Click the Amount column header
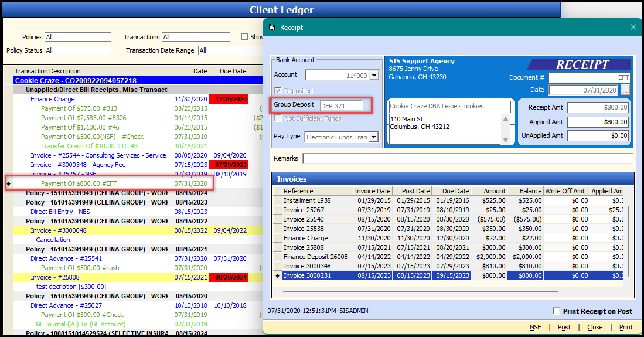This screenshot has width=644, height=337. tap(489, 191)
